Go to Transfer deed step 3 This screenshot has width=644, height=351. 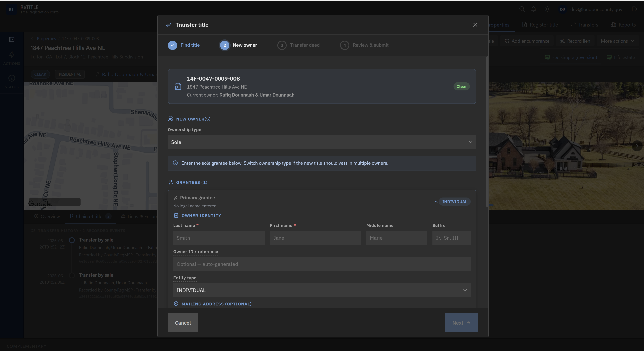tap(282, 45)
